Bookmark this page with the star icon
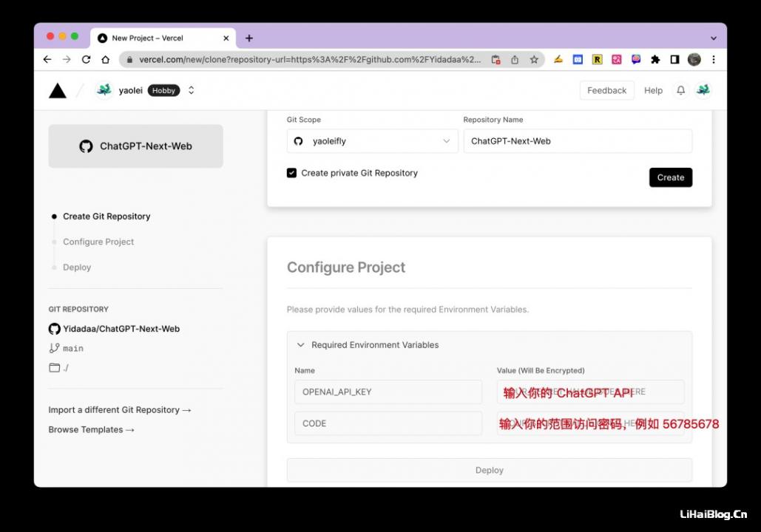This screenshot has width=761, height=532. point(534,59)
